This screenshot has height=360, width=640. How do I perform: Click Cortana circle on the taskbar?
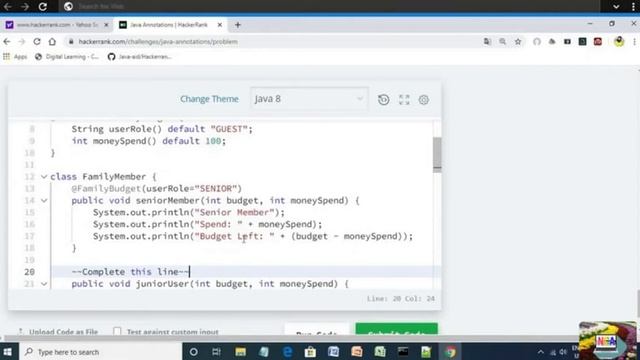pyautogui.click(x=193, y=352)
